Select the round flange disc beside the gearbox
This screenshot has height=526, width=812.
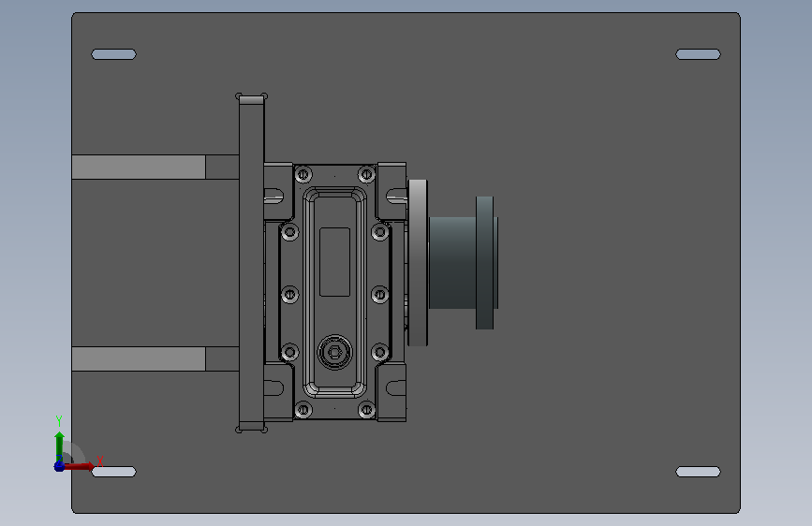(418, 263)
